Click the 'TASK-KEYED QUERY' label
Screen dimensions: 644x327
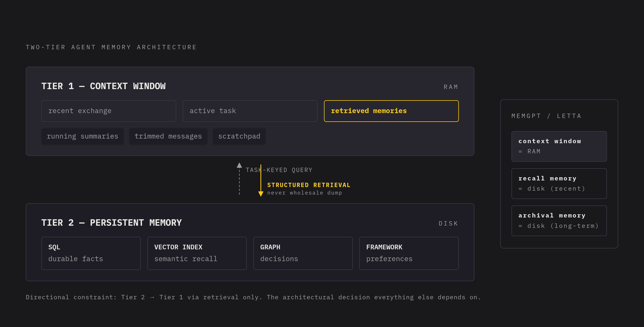pyautogui.click(x=279, y=170)
